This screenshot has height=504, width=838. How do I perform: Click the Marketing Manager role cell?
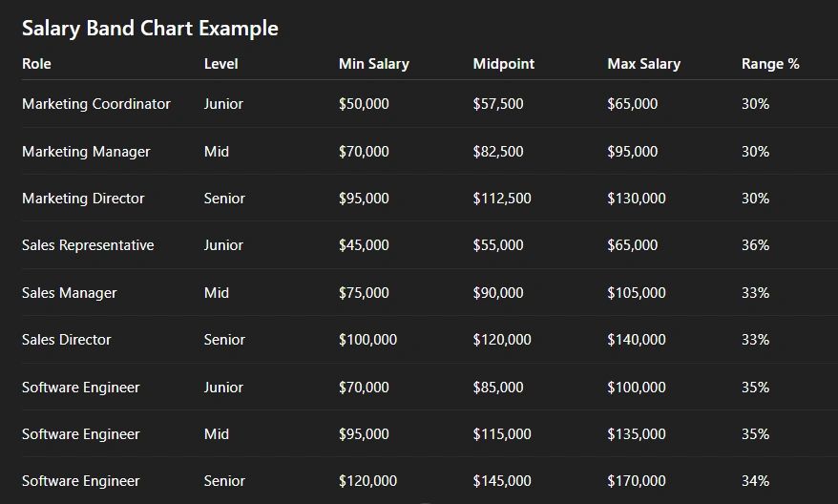pyautogui.click(x=86, y=152)
